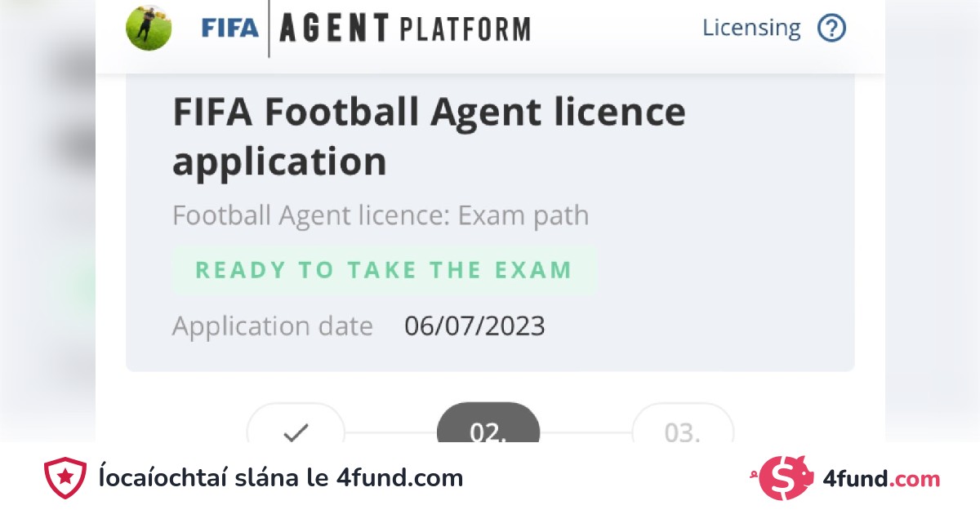Open help via question mark icon
Viewport: 980px width, 514px height.
tap(831, 29)
